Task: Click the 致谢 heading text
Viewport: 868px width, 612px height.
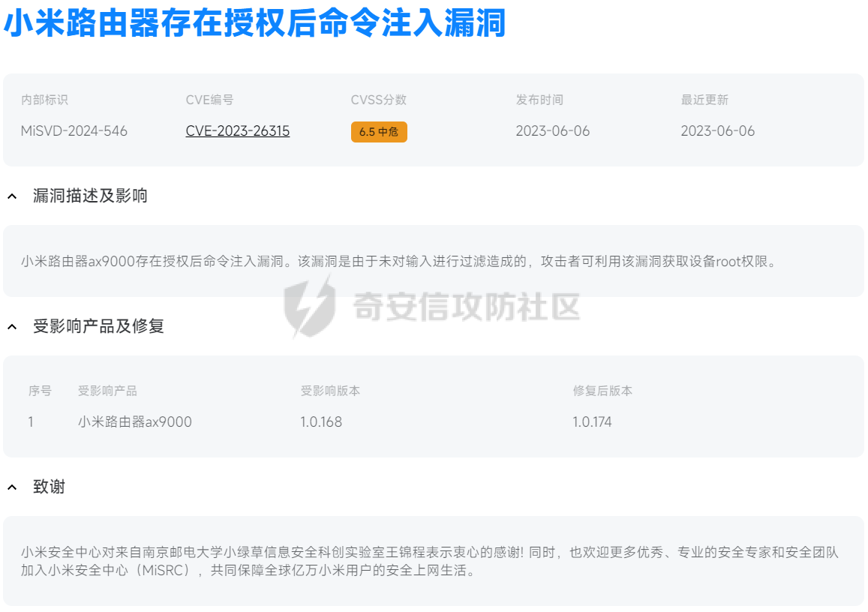Action: pos(50,487)
